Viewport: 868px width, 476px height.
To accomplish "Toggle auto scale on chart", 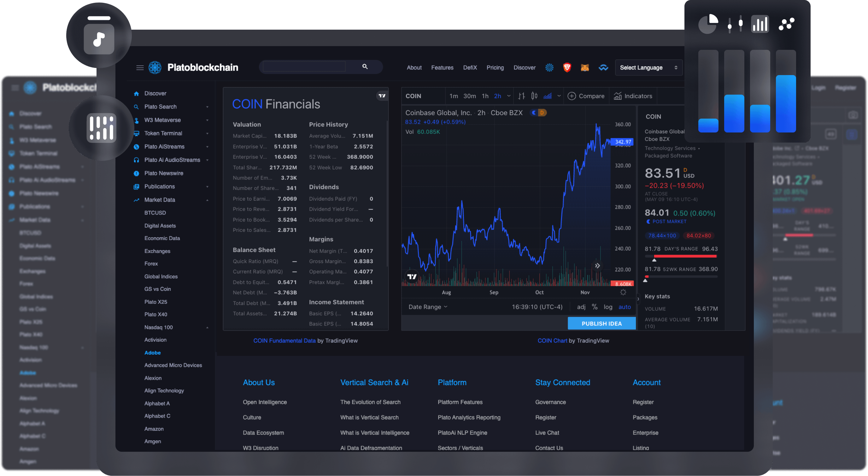I will click(625, 307).
